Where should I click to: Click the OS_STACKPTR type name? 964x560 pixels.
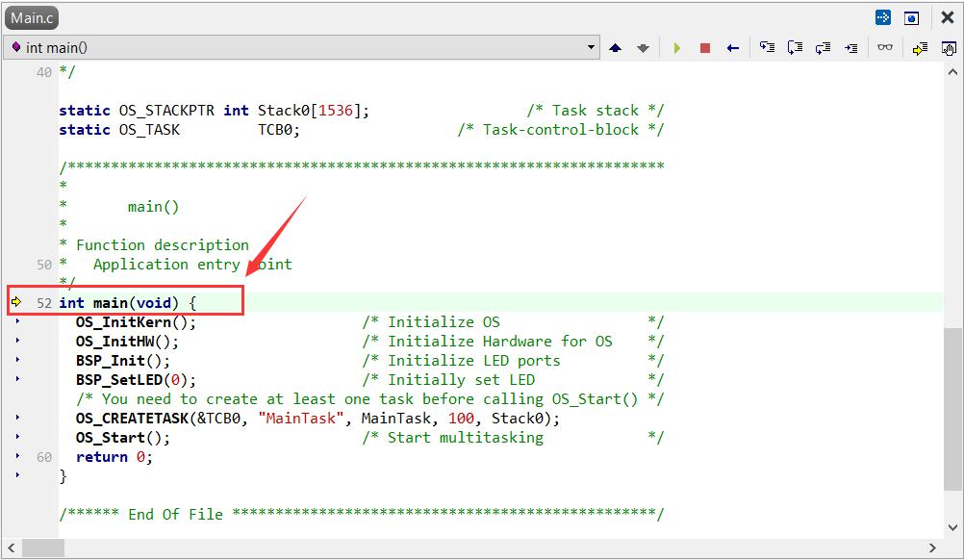click(166, 111)
